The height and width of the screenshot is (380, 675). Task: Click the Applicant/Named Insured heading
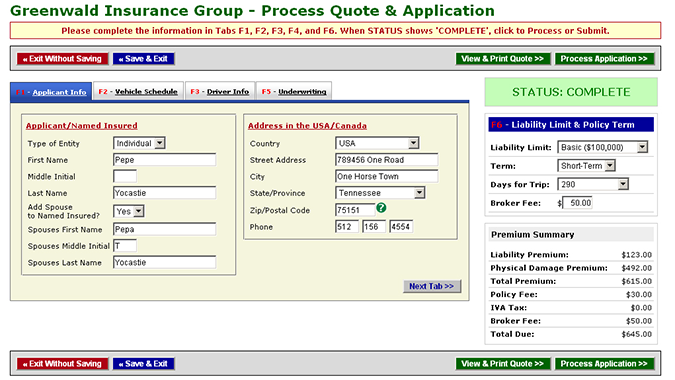coord(81,126)
